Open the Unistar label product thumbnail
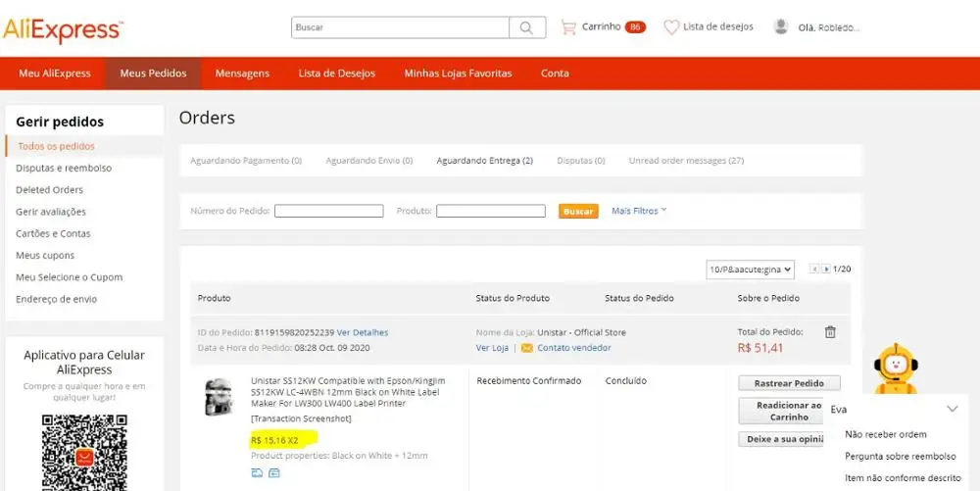The width and height of the screenshot is (980, 491). pos(219,397)
